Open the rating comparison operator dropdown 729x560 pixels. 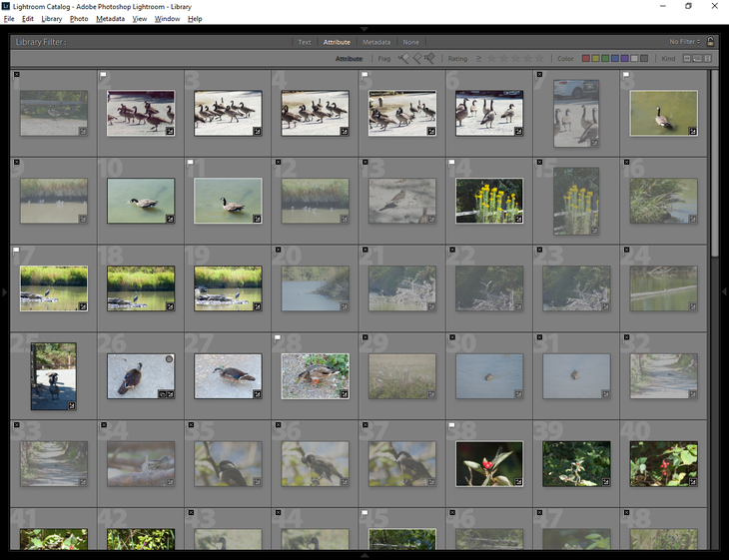pos(479,59)
